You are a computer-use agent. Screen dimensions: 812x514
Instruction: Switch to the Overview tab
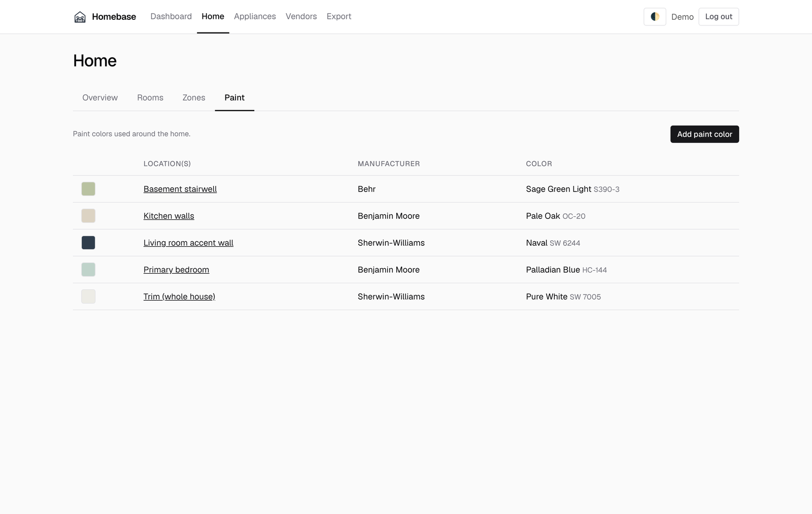(100, 98)
